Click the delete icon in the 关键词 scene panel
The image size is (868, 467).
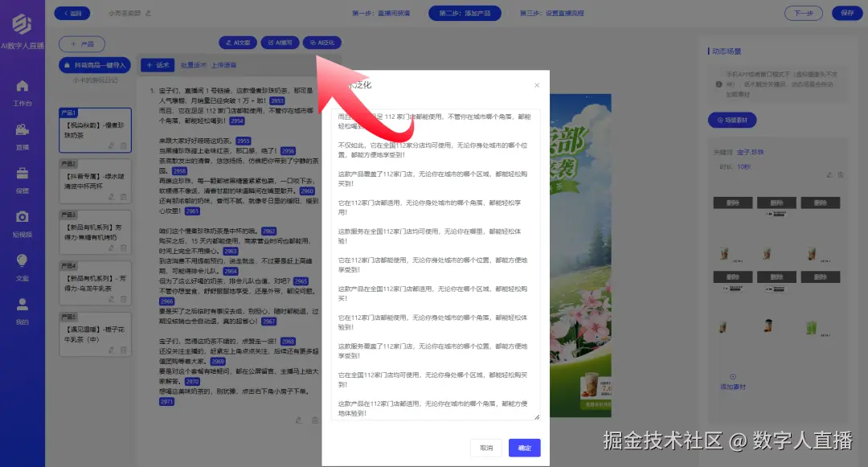click(x=841, y=175)
